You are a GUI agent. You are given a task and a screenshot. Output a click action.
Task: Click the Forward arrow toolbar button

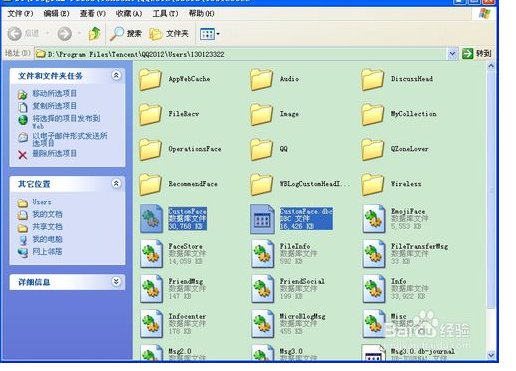pos(64,34)
